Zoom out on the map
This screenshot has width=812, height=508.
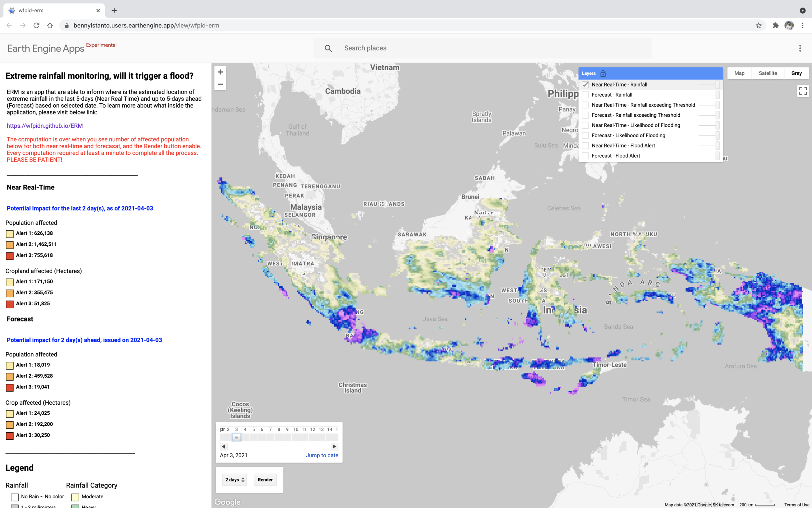(x=220, y=84)
